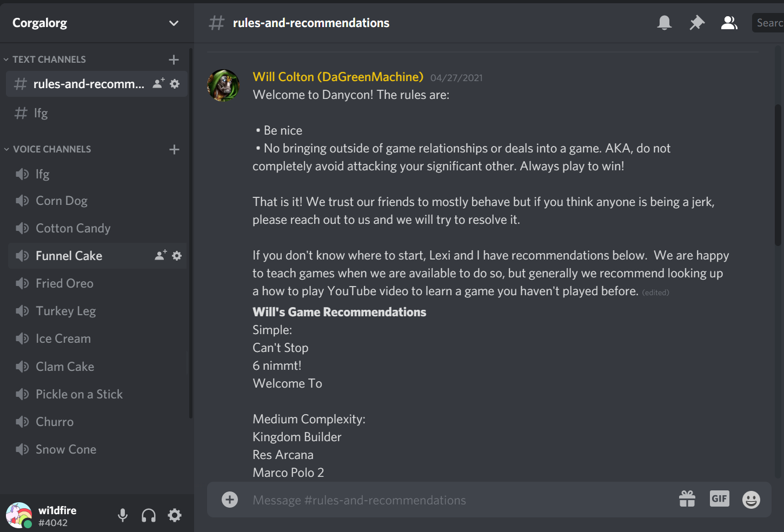Image resolution: width=784 pixels, height=532 pixels.
Task: Toggle the member list icon
Action: 729,23
